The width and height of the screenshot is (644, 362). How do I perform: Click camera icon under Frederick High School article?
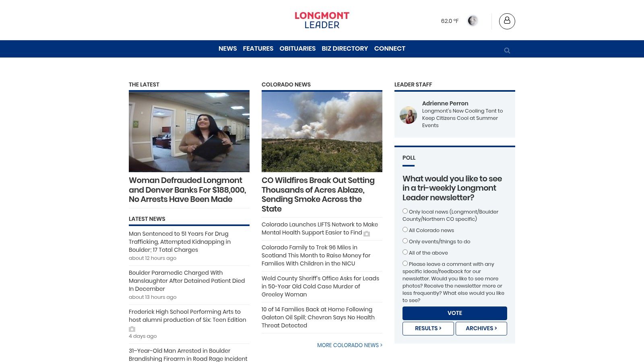click(x=132, y=329)
